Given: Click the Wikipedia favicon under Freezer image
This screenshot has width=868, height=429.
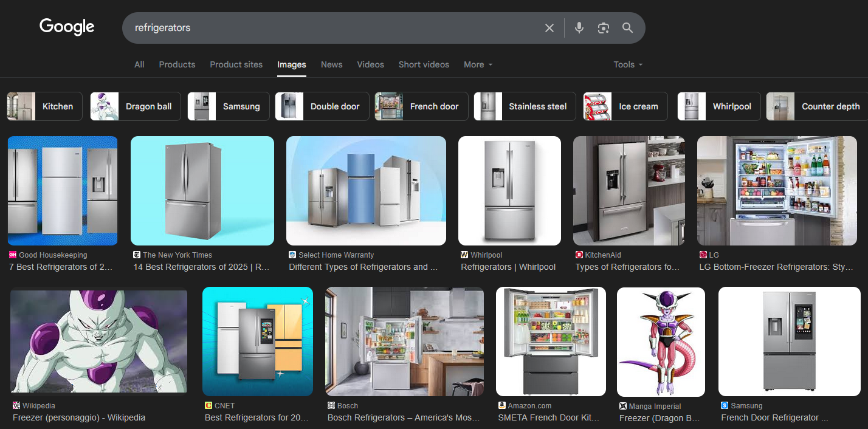Looking at the screenshot, I should pos(16,405).
